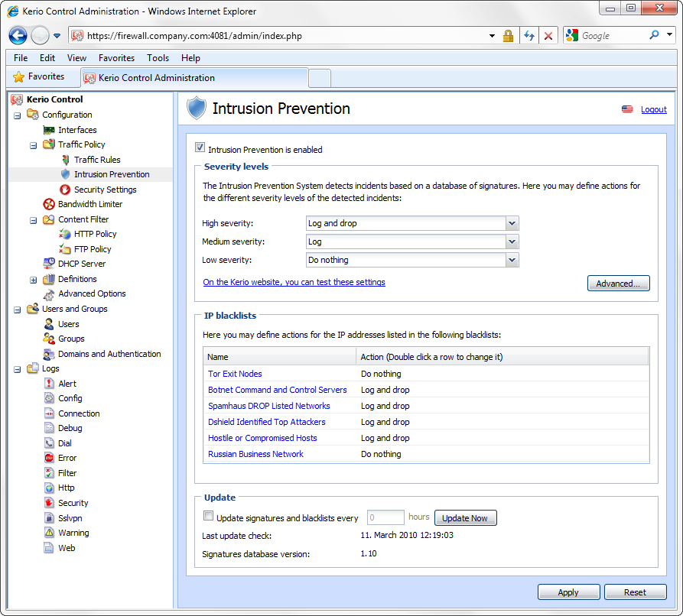Click the Error log icon
This screenshot has height=616, width=683.
(49, 458)
